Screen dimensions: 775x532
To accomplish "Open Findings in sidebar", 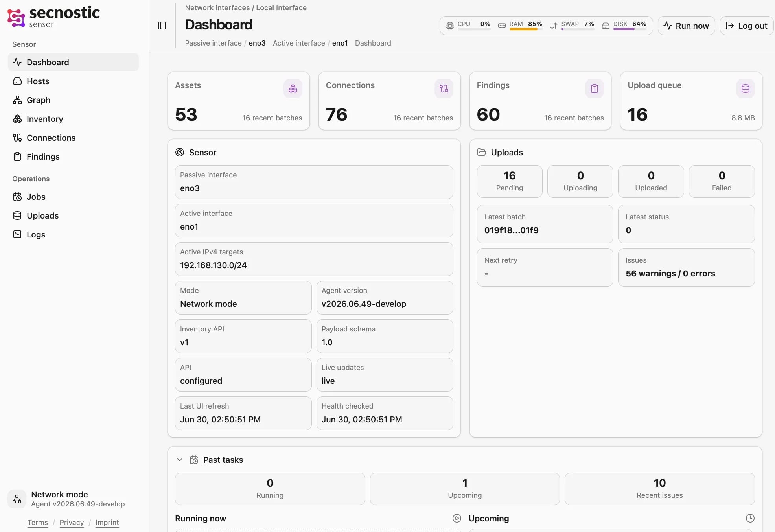I will tap(73, 156).
